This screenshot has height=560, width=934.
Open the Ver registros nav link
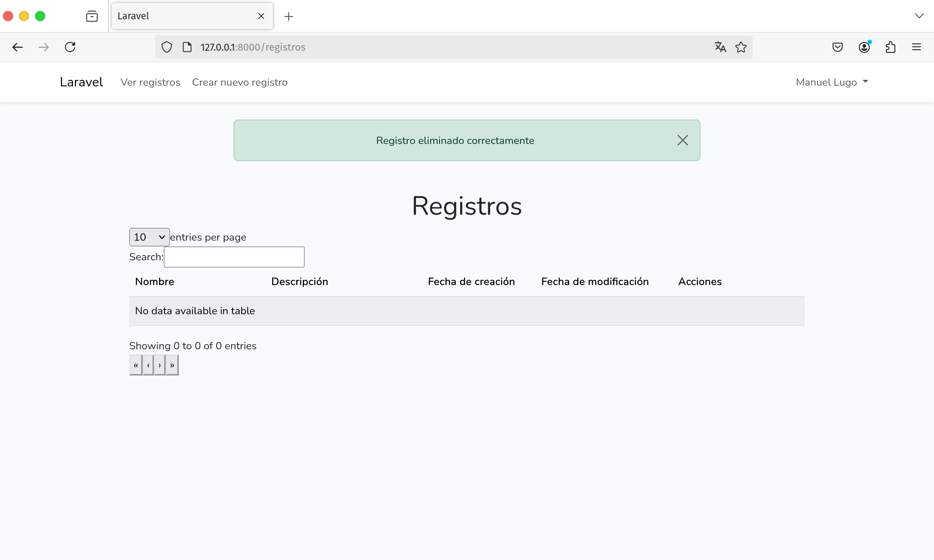pos(150,82)
